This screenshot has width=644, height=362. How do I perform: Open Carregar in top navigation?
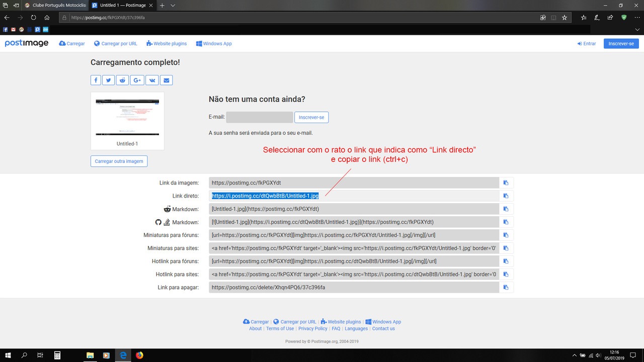pyautogui.click(x=72, y=44)
